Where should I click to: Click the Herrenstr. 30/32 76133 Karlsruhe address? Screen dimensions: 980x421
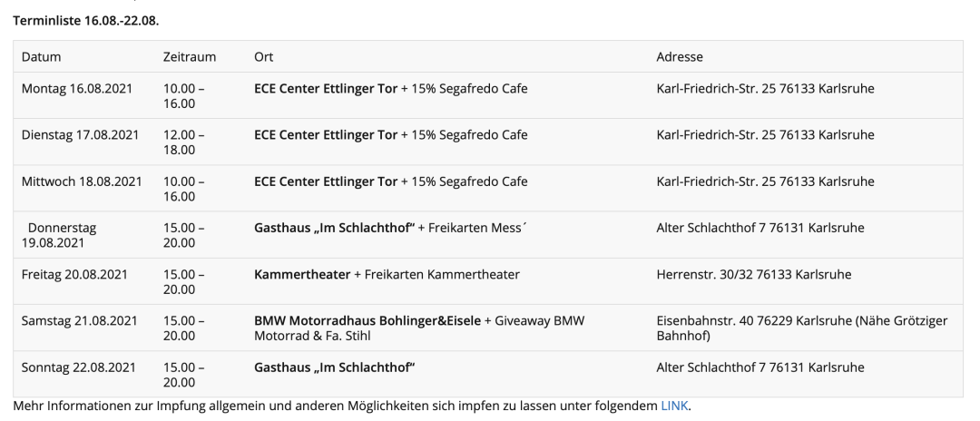(749, 274)
